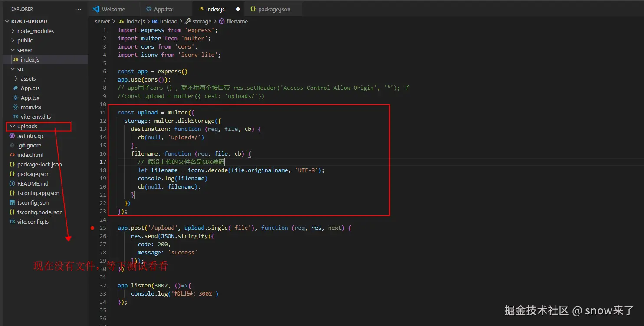Switch to the Welcome tab
This screenshot has height=326, width=644.
point(113,9)
